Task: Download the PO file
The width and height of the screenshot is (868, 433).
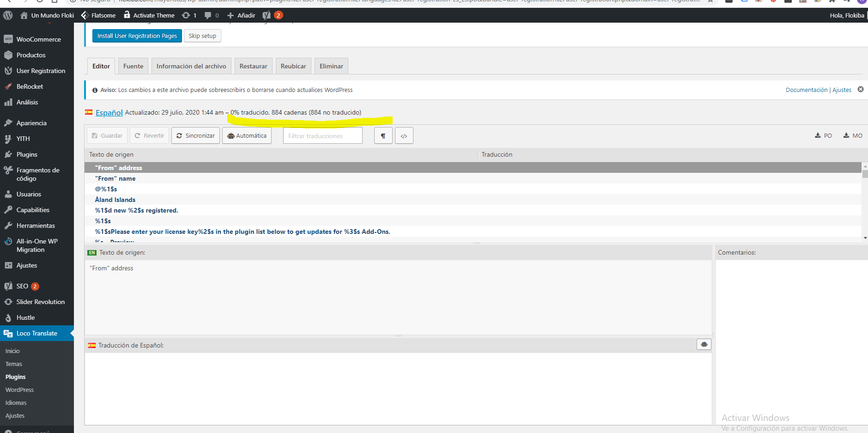Action: (x=824, y=135)
